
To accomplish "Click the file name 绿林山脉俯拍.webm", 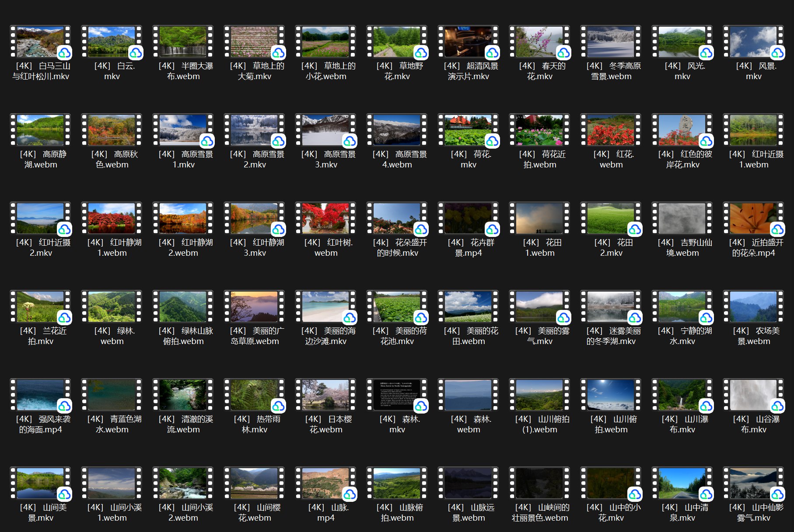I will (x=183, y=336).
